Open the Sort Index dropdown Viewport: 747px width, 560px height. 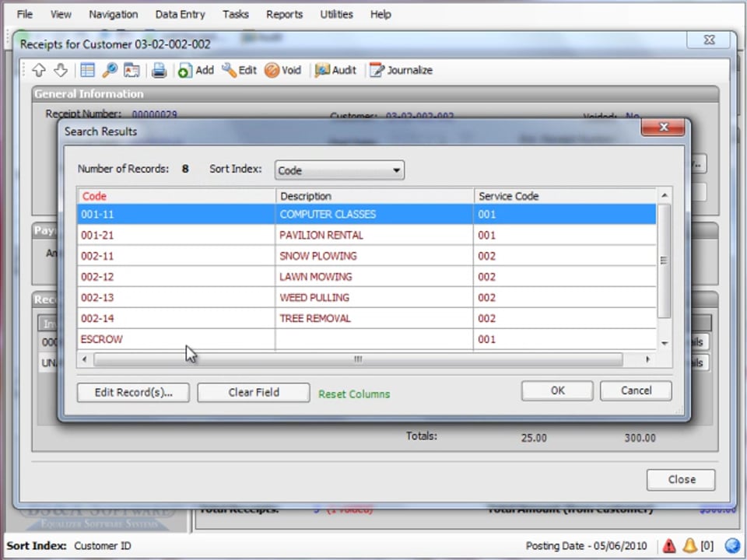pyautogui.click(x=339, y=170)
